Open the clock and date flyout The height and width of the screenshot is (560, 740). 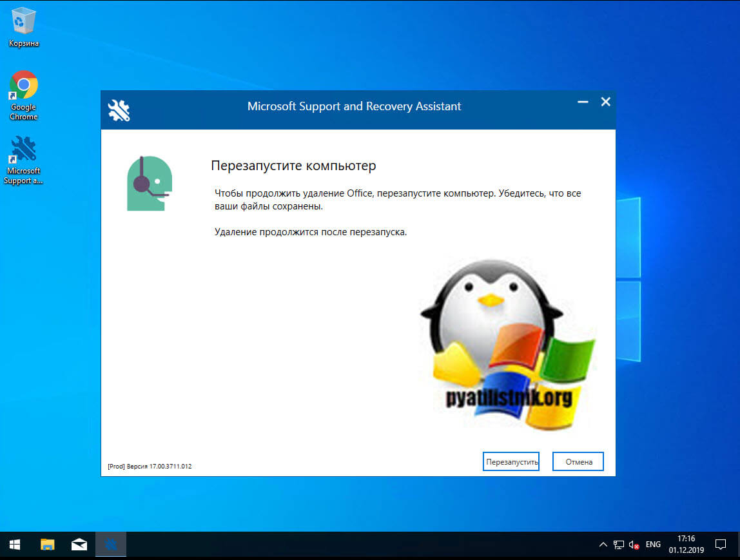(686, 545)
